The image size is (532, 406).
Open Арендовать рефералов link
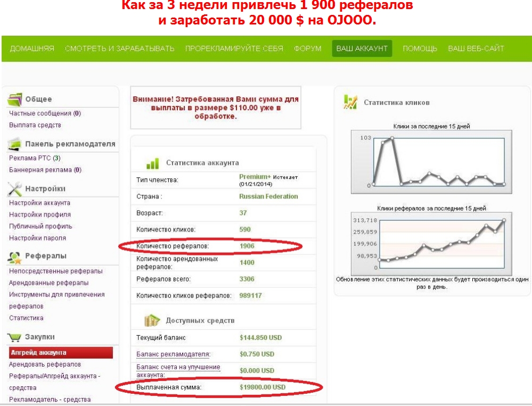point(45,364)
